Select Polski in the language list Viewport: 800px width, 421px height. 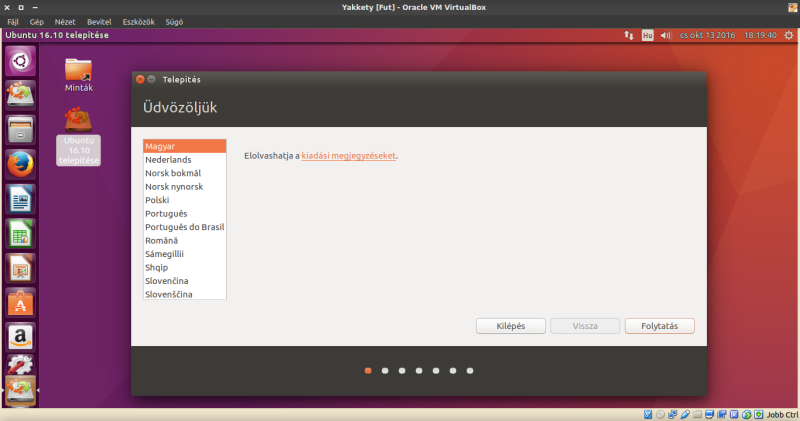pos(157,200)
